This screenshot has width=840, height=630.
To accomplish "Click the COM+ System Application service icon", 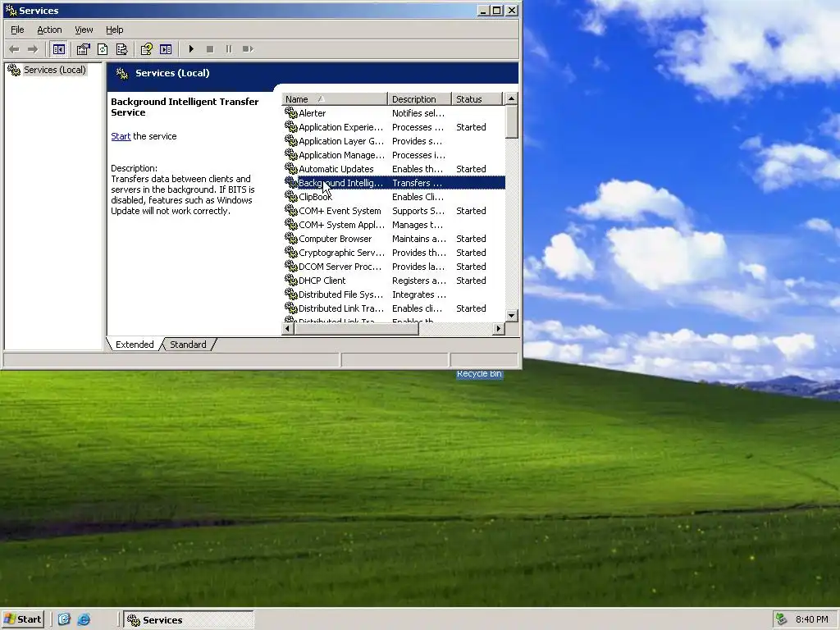I will [291, 225].
